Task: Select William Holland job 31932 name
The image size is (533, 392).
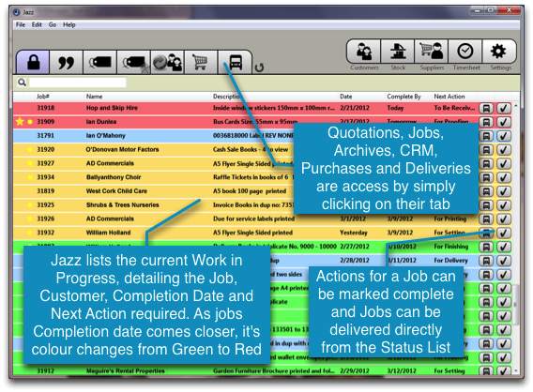Action: (108, 233)
